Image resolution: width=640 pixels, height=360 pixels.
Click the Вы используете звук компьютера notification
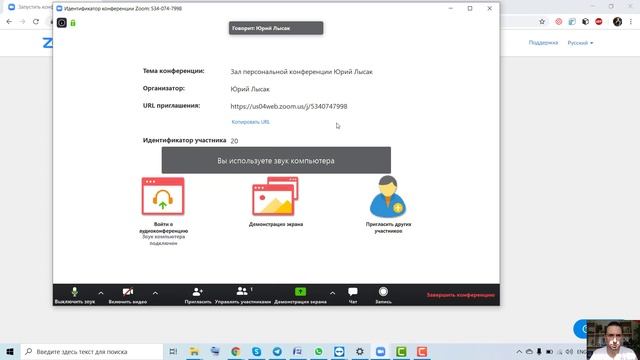(276, 160)
